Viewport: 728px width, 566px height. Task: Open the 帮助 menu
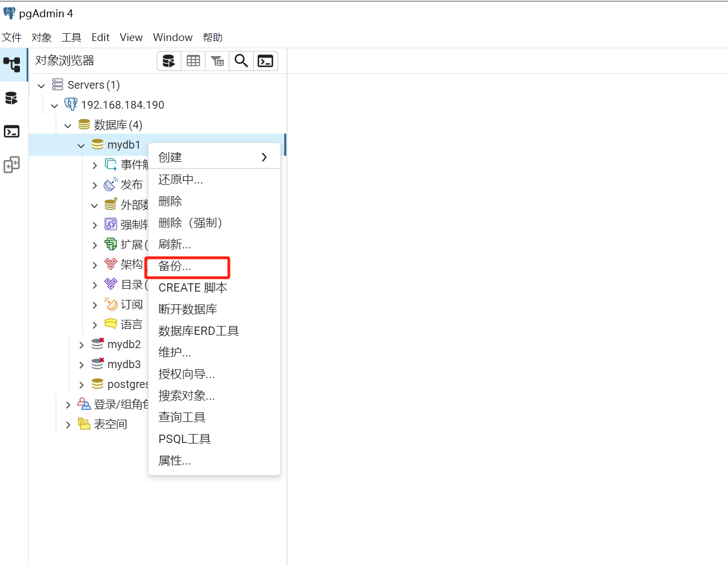213,37
